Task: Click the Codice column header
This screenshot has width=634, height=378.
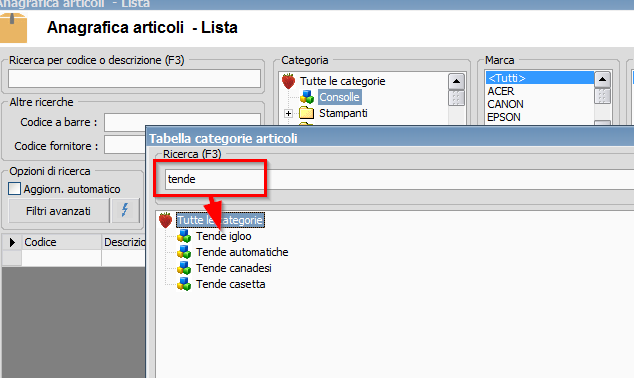Action: point(61,242)
